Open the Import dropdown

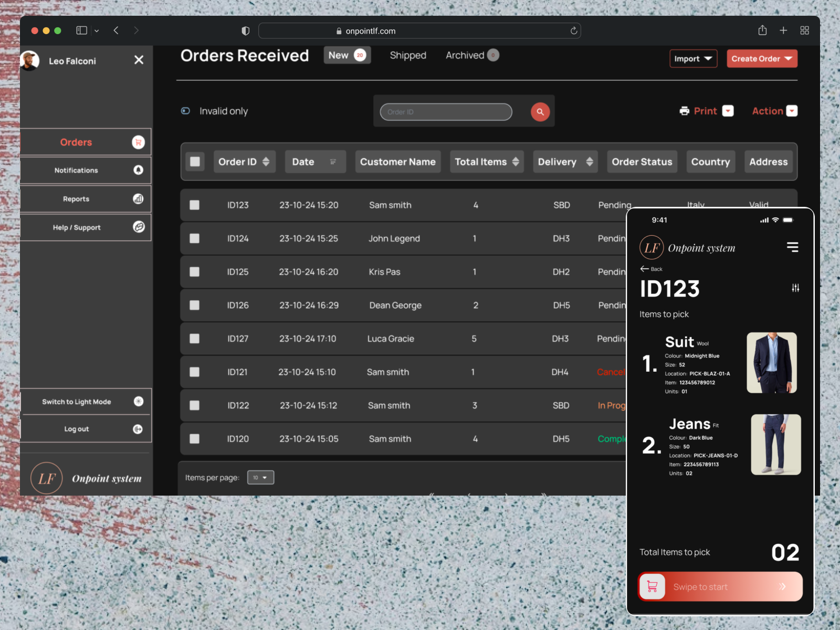[x=693, y=58]
